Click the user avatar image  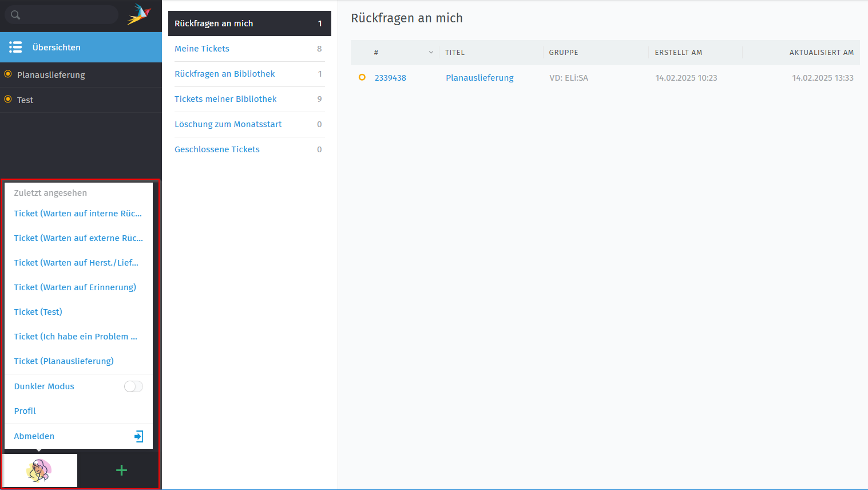pos(39,471)
